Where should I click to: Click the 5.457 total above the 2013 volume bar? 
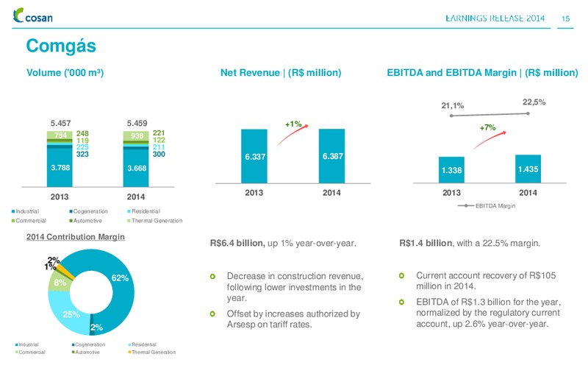coord(61,123)
